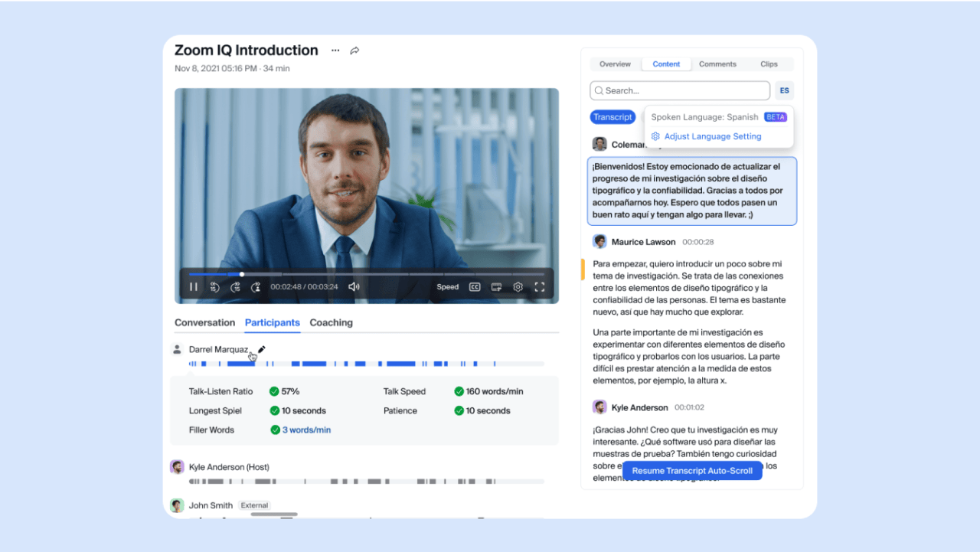This screenshot has width=980, height=552.
Task: Pause the video playback
Action: 193,286
